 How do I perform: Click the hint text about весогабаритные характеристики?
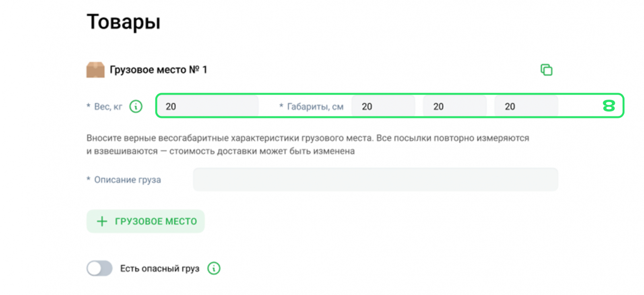pyautogui.click(x=308, y=144)
